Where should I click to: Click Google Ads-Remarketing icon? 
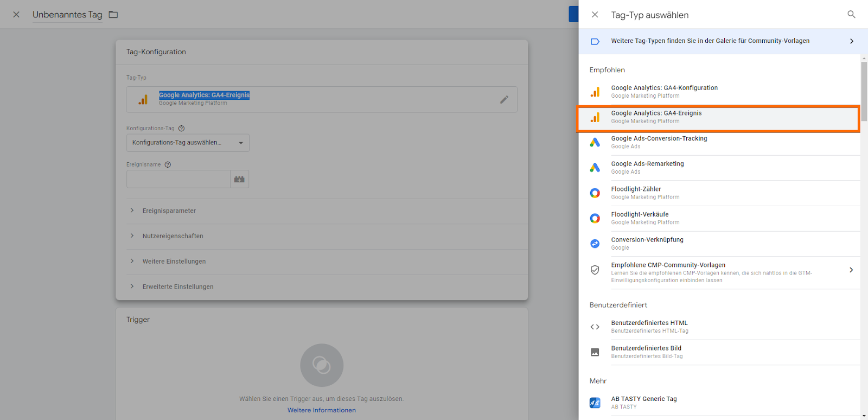tap(595, 168)
